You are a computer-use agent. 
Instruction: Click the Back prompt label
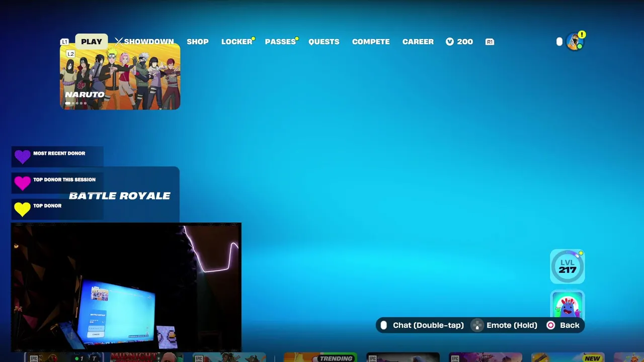(x=570, y=325)
